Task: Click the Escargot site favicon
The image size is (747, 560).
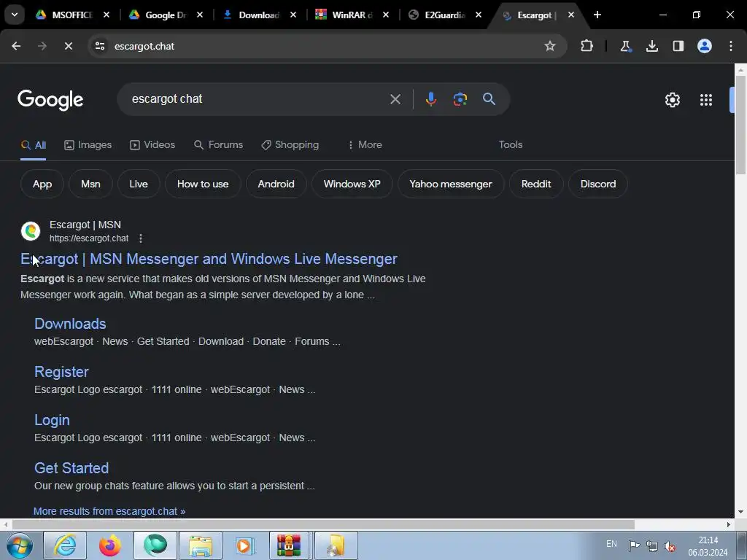Action: (x=31, y=231)
